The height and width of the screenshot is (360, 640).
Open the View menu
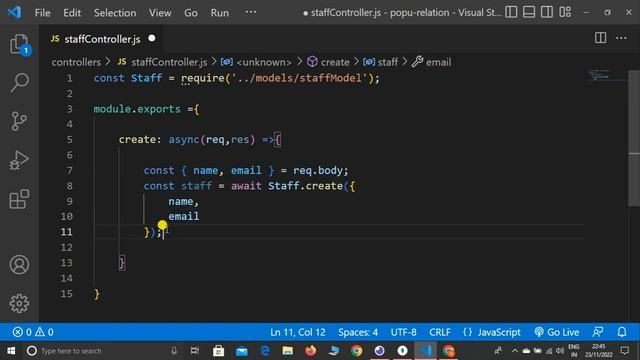click(x=160, y=13)
